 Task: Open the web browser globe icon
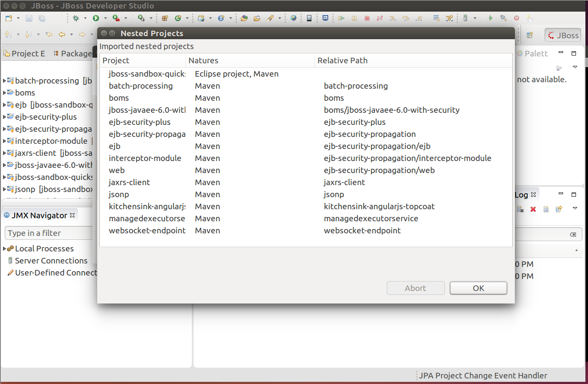pyautogui.click(x=294, y=18)
